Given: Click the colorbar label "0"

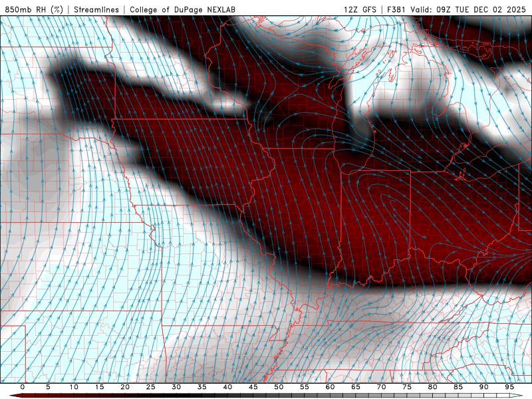Looking at the screenshot, I should [23, 387].
